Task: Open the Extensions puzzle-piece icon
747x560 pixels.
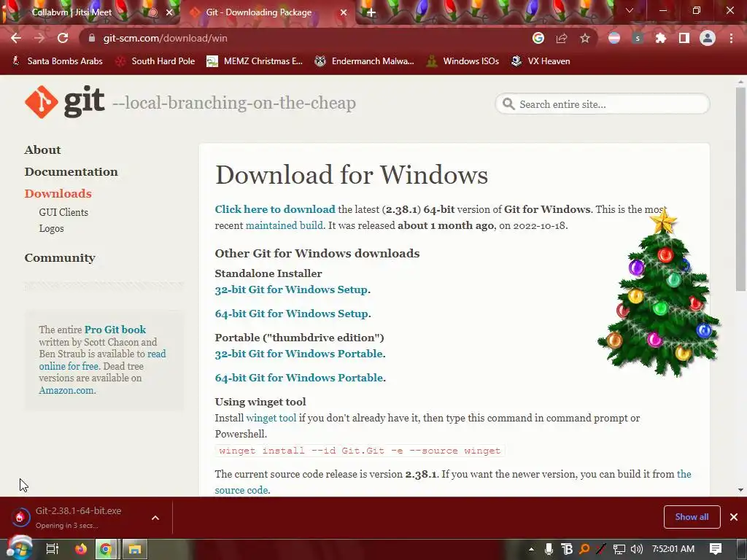Action: click(660, 38)
